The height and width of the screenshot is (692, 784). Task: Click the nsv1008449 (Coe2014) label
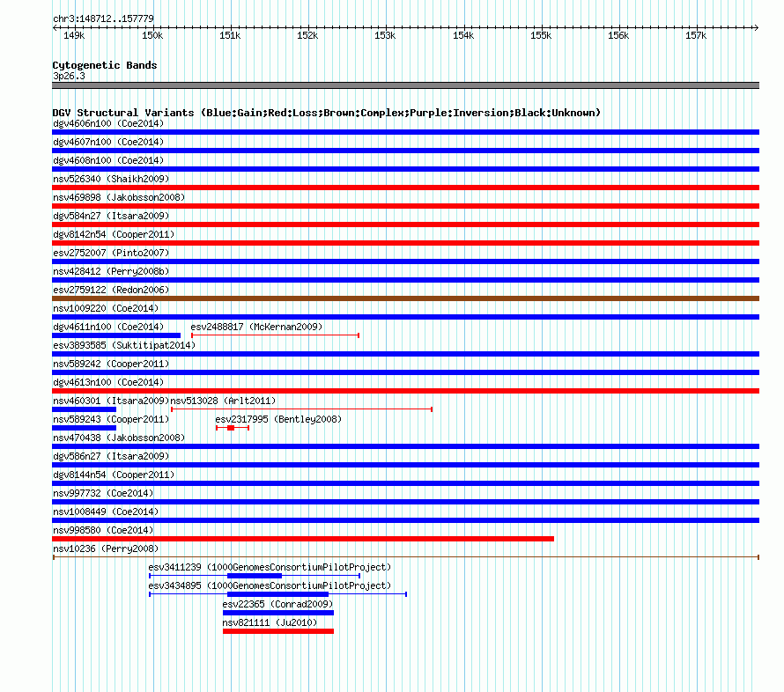click(106, 512)
